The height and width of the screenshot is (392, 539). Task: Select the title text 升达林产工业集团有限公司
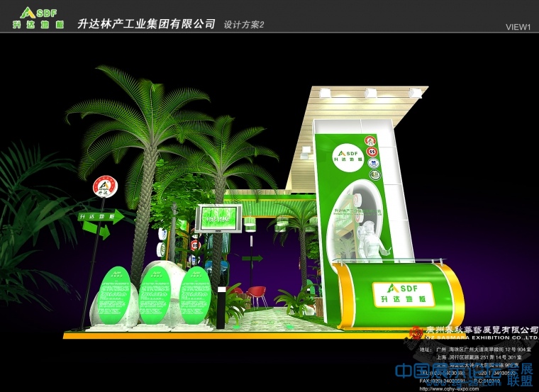[147, 23]
